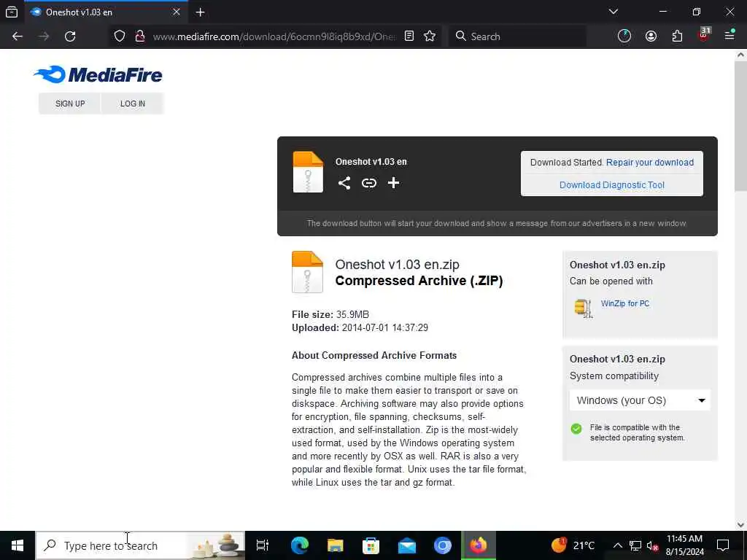747x560 pixels.
Task: Reload the current page
Action: click(70, 36)
